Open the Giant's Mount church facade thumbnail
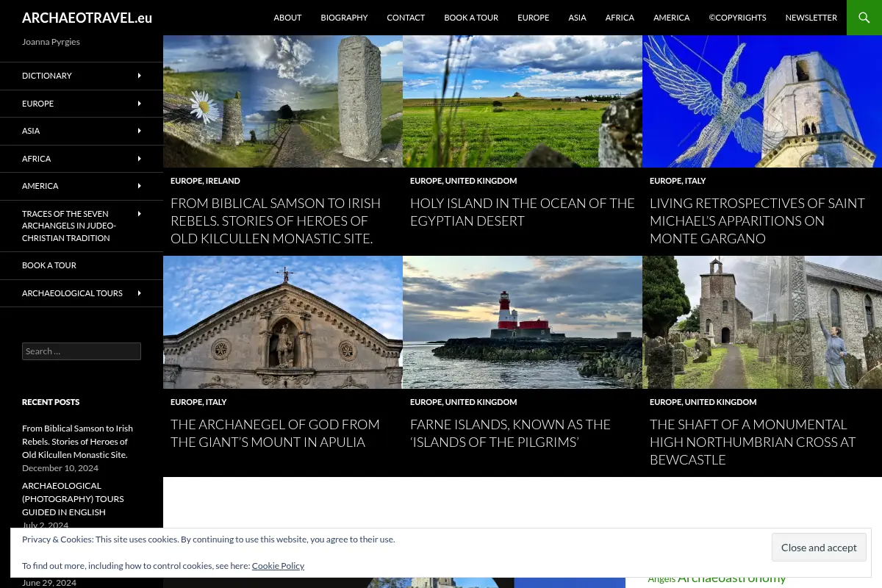Viewport: 882px width, 588px height. point(283,322)
